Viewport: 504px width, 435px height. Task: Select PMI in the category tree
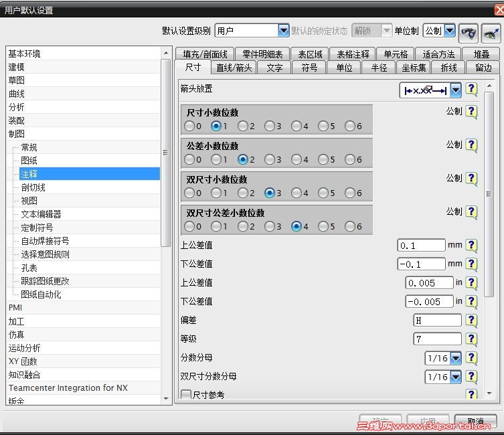point(83,307)
